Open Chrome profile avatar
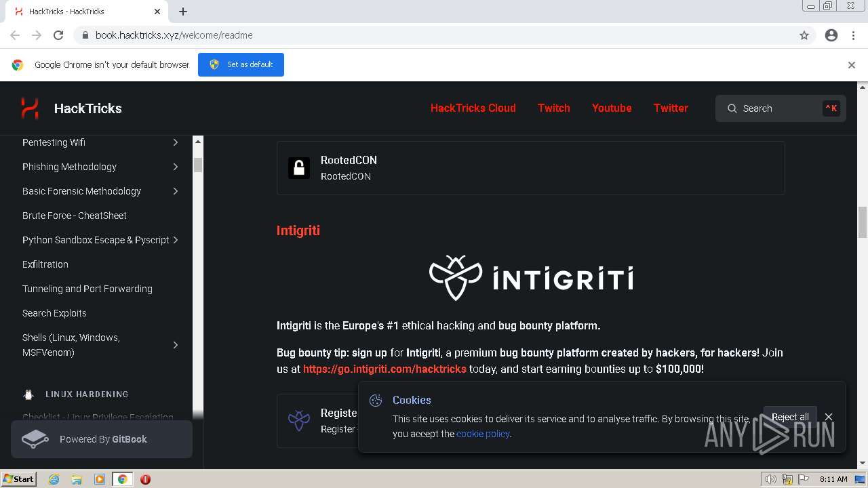Image resolution: width=868 pixels, height=488 pixels. pos(831,35)
